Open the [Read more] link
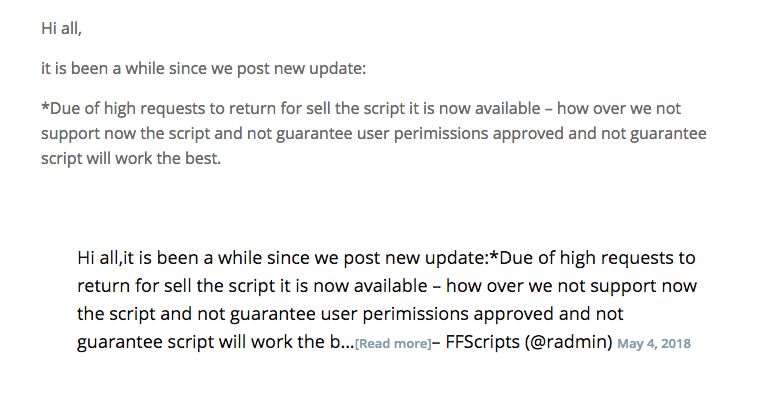This screenshot has height=397, width=780. pyautogui.click(x=393, y=344)
